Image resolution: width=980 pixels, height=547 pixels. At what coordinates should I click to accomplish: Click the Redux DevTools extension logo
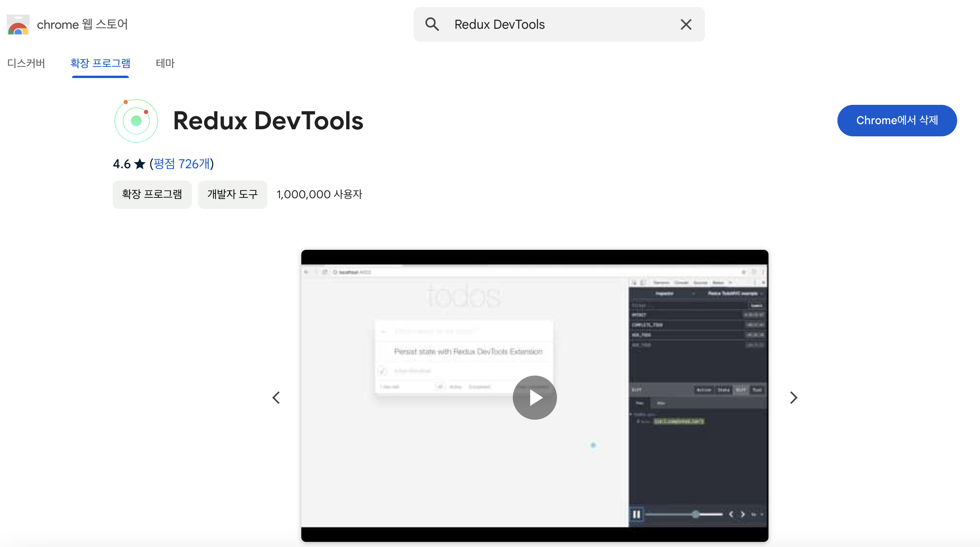click(136, 121)
